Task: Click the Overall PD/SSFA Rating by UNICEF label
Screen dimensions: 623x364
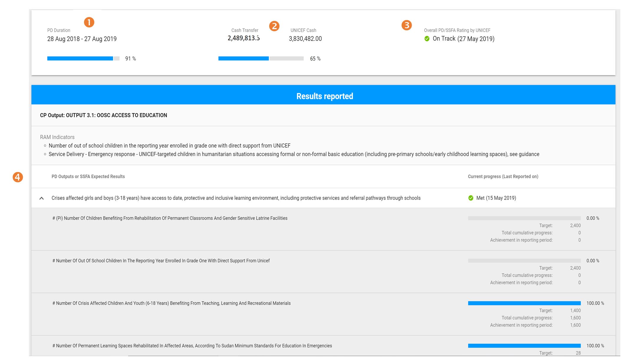Action: click(x=457, y=30)
